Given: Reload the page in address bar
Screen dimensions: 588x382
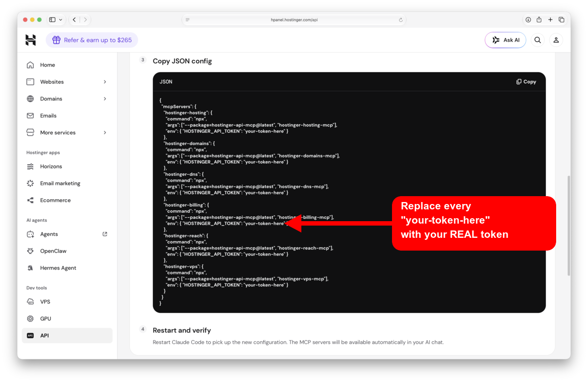Looking at the screenshot, I should [x=401, y=20].
